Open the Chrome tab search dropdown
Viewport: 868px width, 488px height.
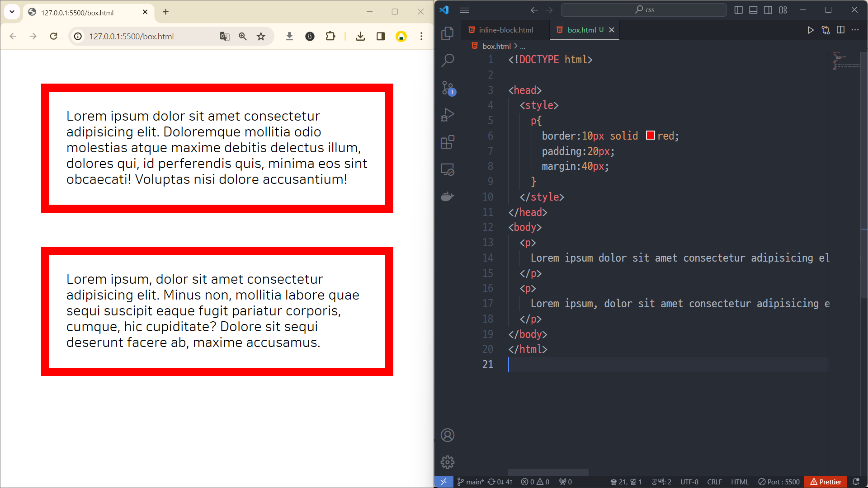point(12,12)
